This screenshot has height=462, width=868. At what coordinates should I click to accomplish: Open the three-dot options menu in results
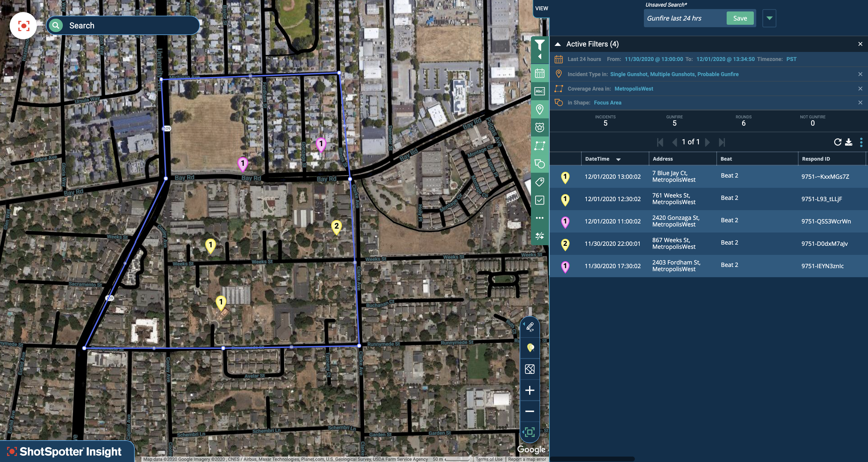click(x=861, y=142)
